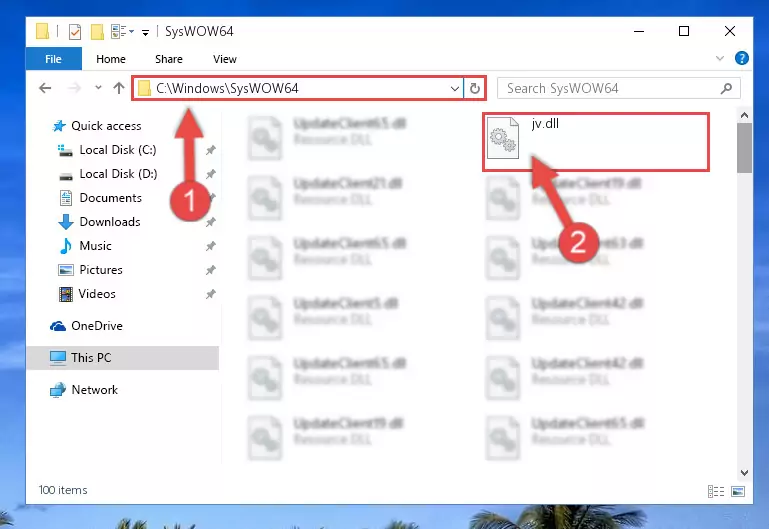
Task: Click the New folder quick access icon
Action: click(x=97, y=32)
